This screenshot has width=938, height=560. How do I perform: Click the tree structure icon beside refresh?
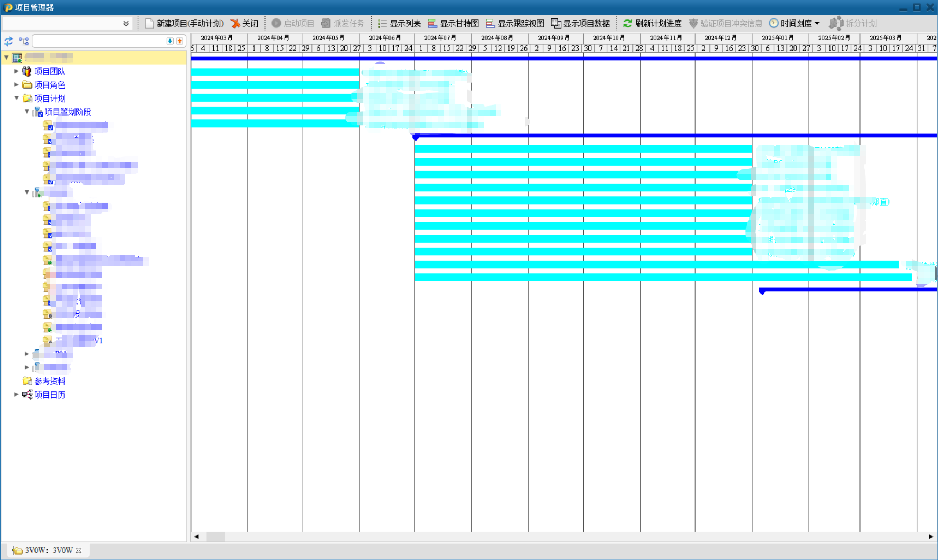24,41
